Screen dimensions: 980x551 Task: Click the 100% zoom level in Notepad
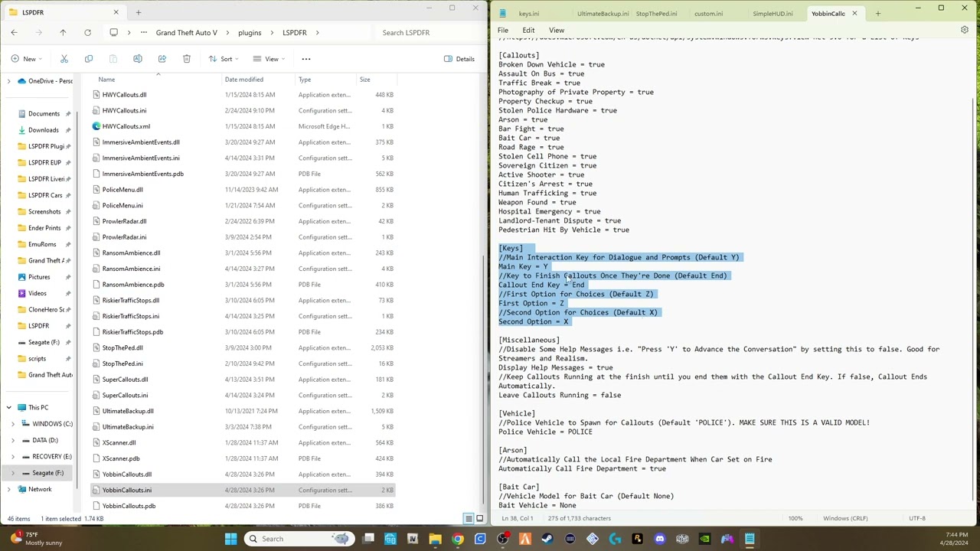[x=795, y=518]
